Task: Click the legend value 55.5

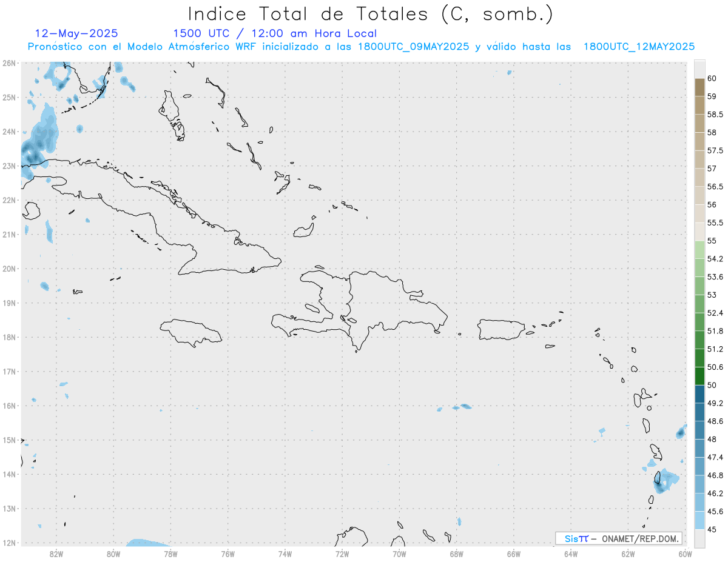Action: pos(715,222)
